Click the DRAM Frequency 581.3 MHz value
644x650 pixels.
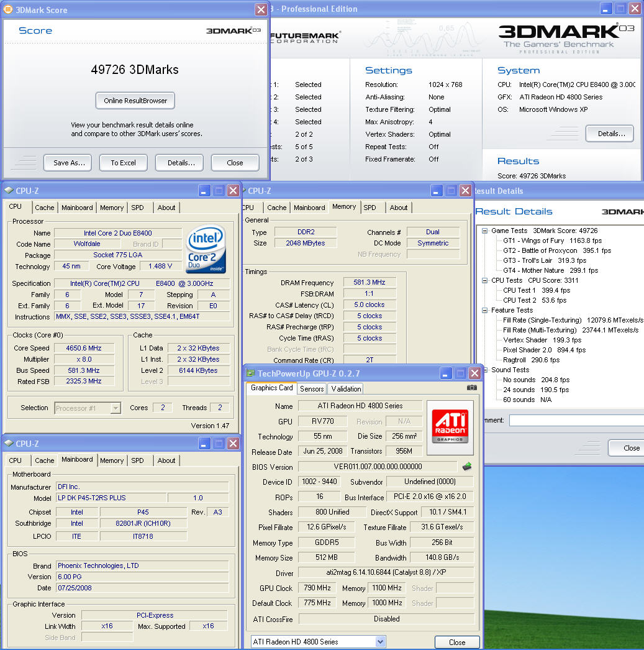(370, 282)
